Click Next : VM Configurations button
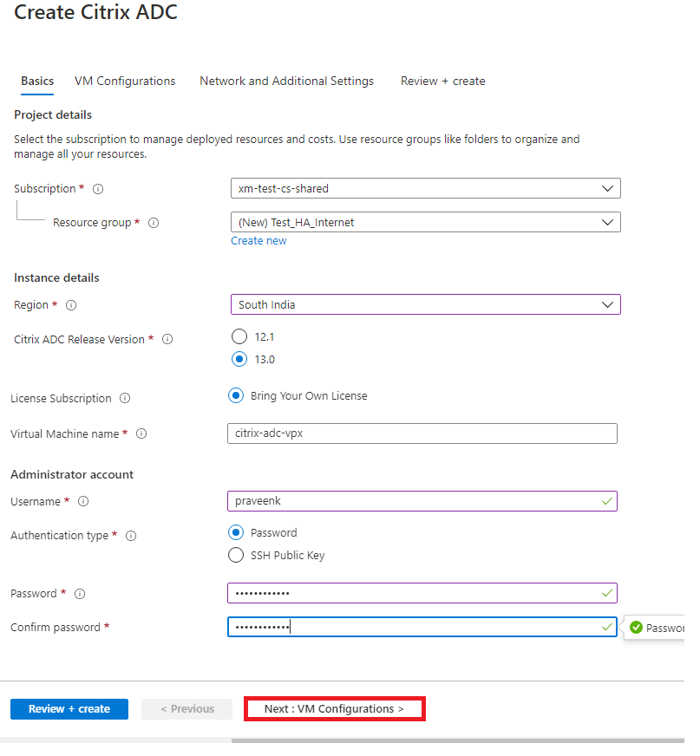Image resolution: width=700 pixels, height=756 pixels. click(334, 709)
